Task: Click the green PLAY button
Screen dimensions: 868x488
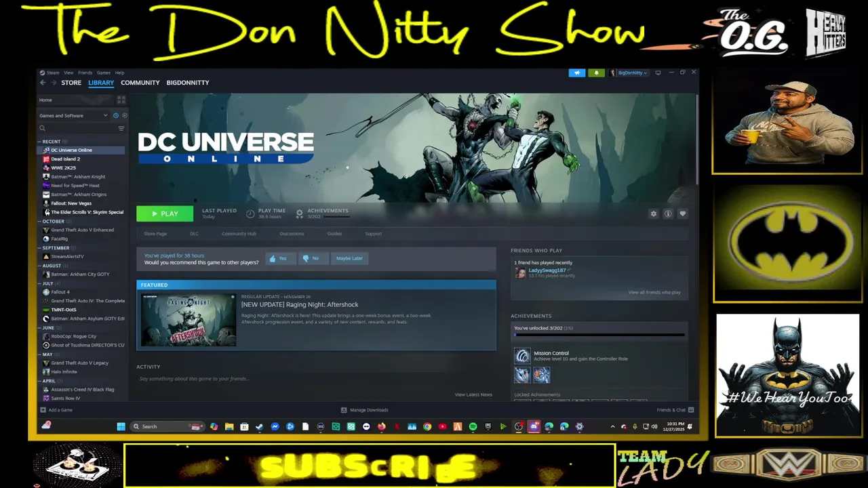Action: pos(165,213)
